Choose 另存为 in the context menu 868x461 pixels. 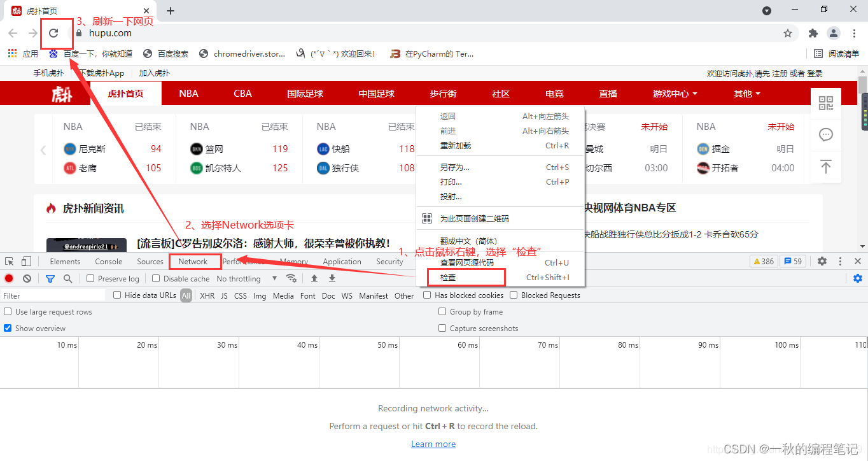[x=500, y=167]
